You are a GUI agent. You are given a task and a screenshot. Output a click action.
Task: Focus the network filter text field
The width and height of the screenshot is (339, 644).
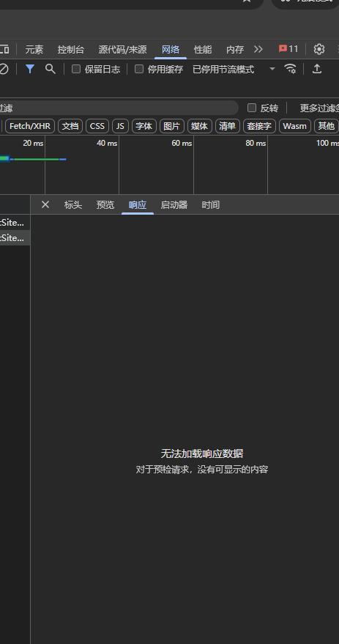pos(119,108)
